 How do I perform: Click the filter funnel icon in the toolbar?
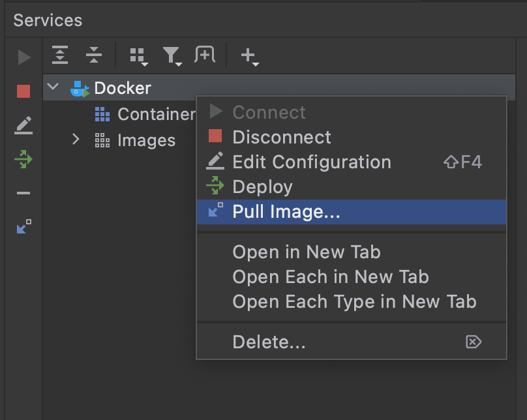click(x=172, y=55)
